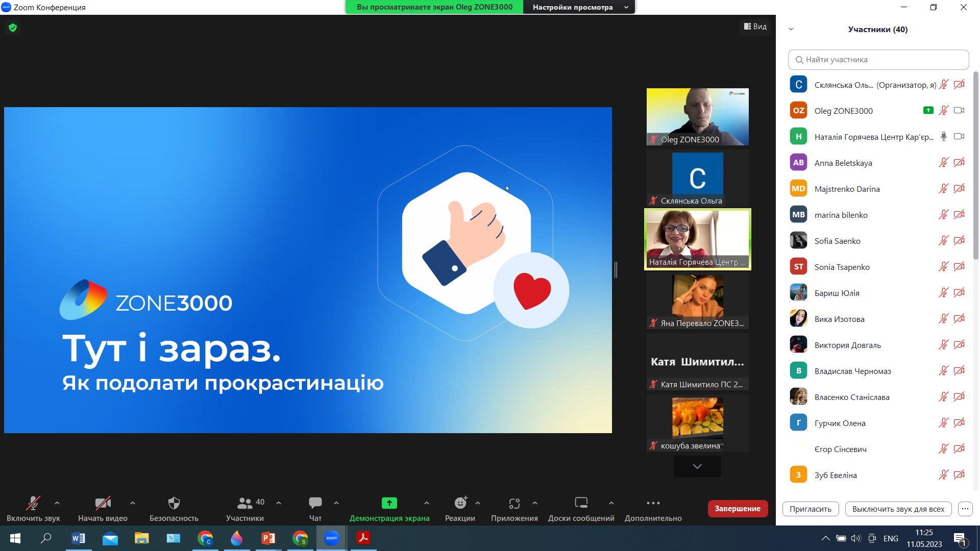
Task: Open the Реакции smiley icon
Action: coord(460,503)
